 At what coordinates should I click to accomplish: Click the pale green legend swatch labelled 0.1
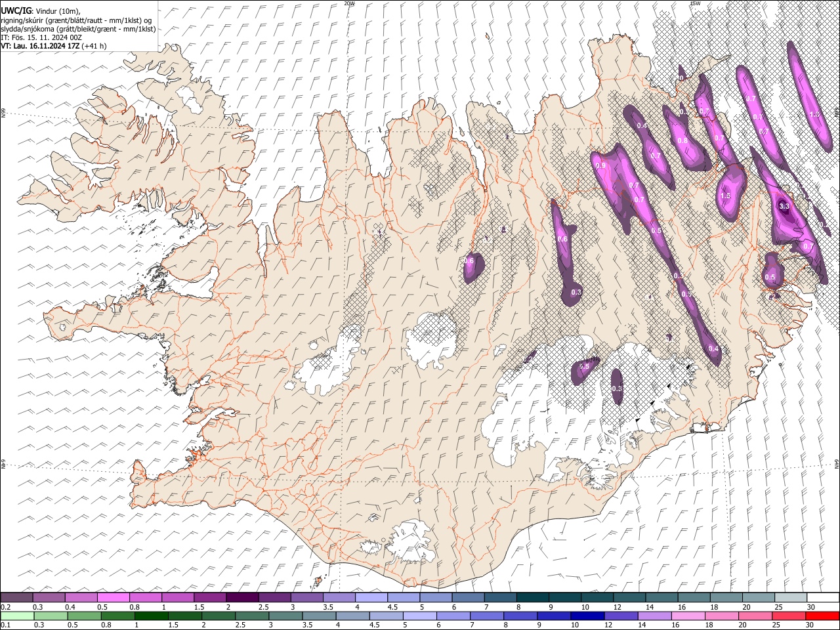click(16, 616)
